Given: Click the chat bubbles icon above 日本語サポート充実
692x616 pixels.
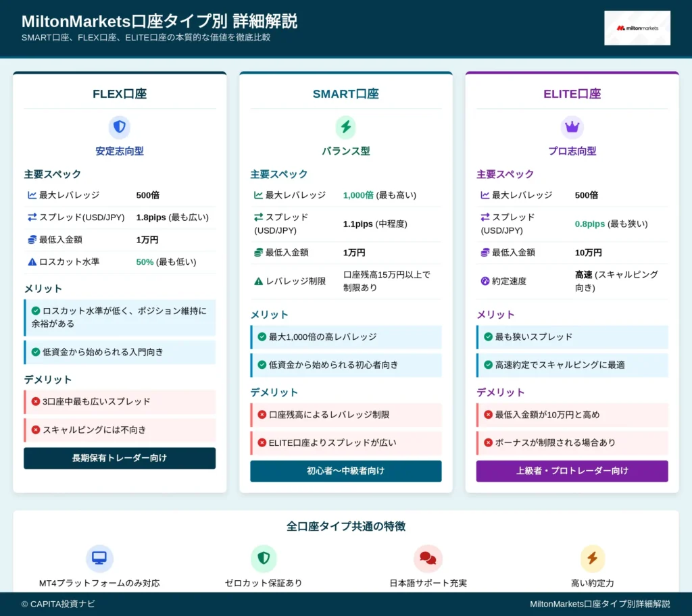Looking at the screenshot, I should (428, 558).
